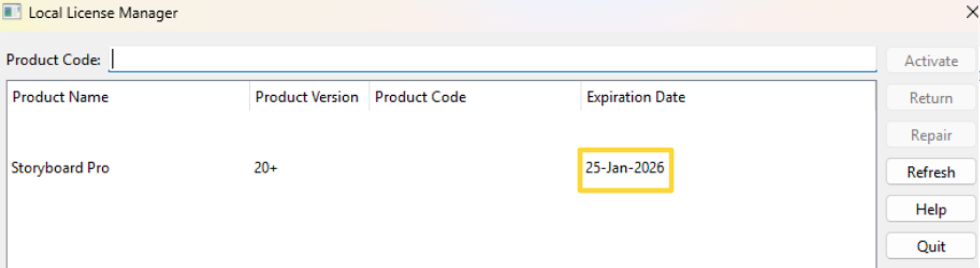Click the Repair button
The height and width of the screenshot is (268, 980).
coord(930,135)
